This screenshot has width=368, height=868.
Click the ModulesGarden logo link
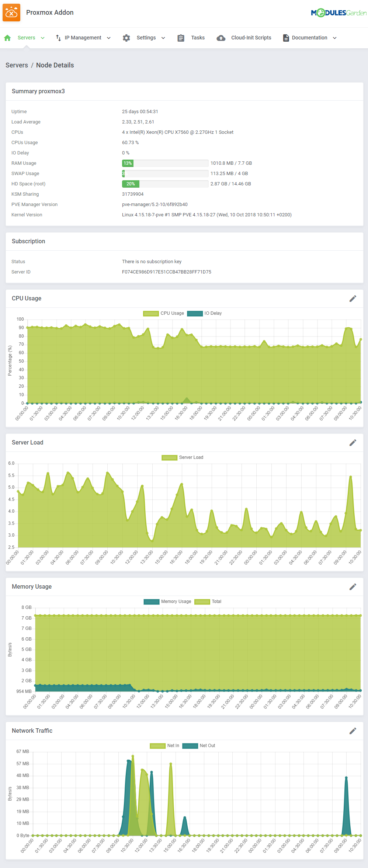[x=338, y=13]
